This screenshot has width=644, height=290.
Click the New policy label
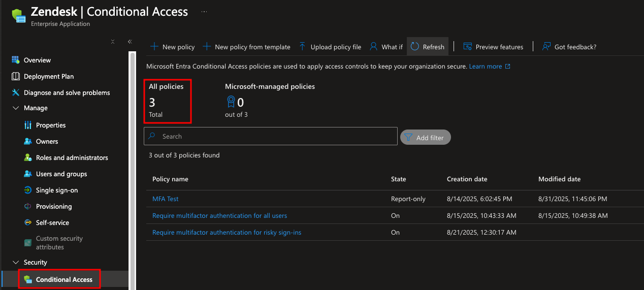[x=179, y=47]
